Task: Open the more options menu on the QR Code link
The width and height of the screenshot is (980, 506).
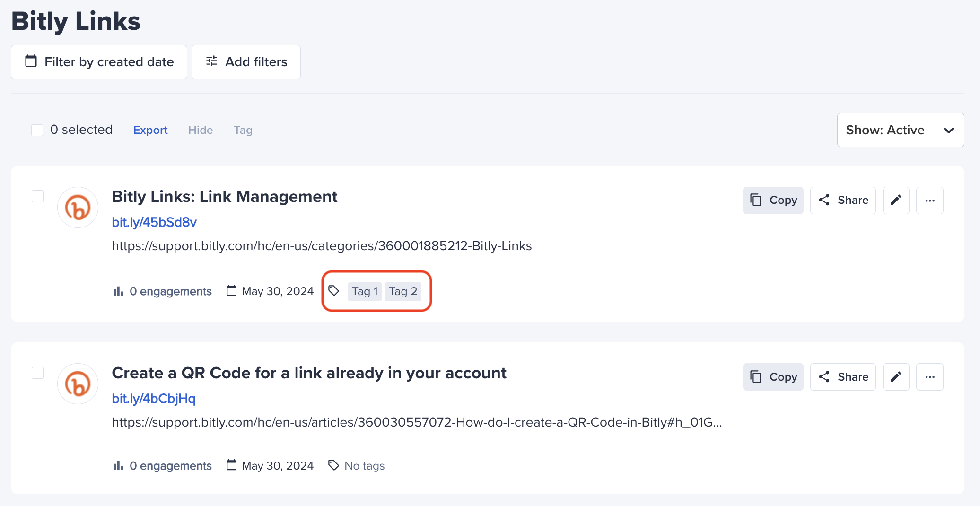Action: click(930, 377)
